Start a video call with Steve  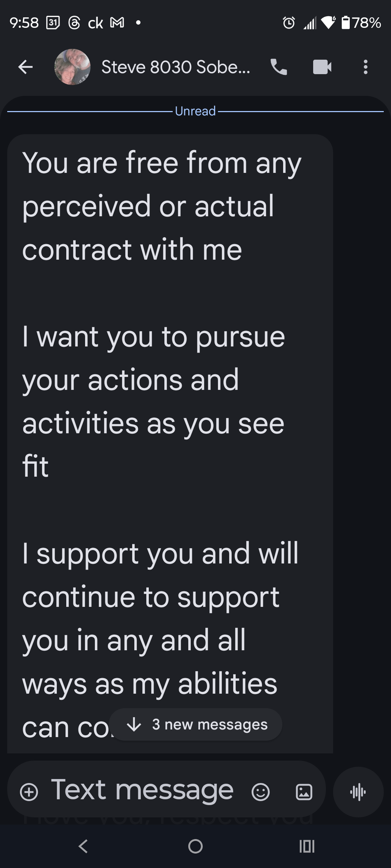(322, 67)
